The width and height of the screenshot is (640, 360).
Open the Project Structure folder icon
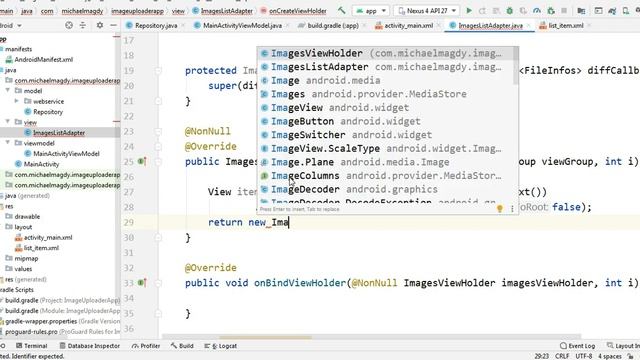coord(581,11)
